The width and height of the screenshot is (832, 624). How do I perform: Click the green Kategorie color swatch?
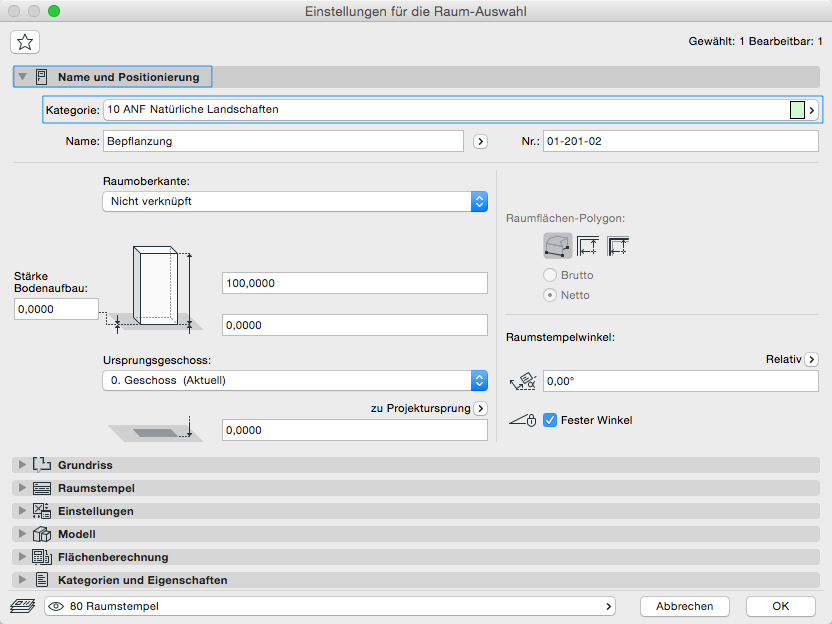(797, 110)
